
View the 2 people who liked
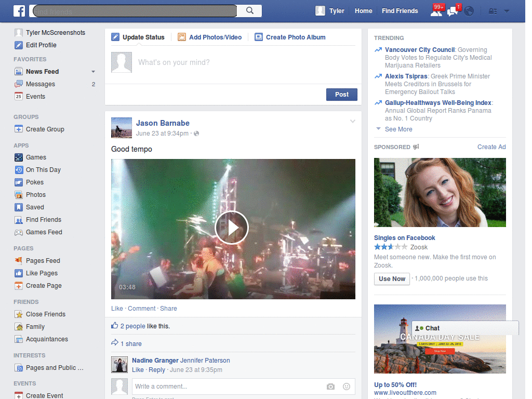point(132,326)
